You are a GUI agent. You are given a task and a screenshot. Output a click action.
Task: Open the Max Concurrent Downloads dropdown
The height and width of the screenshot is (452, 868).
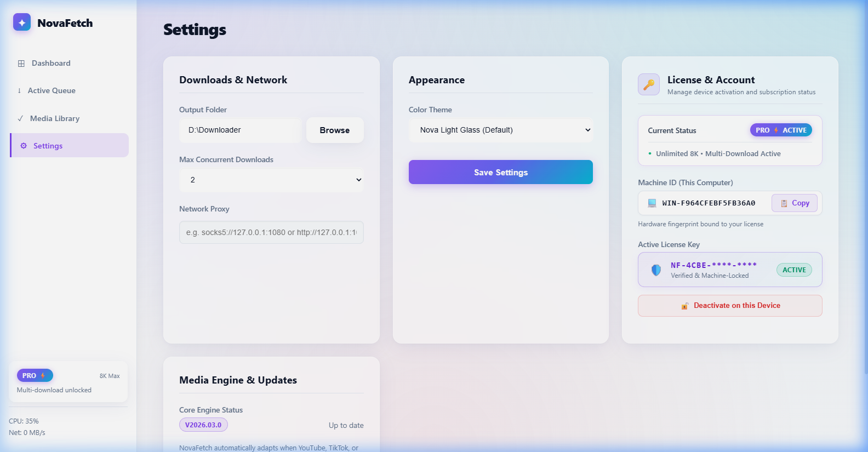point(271,180)
